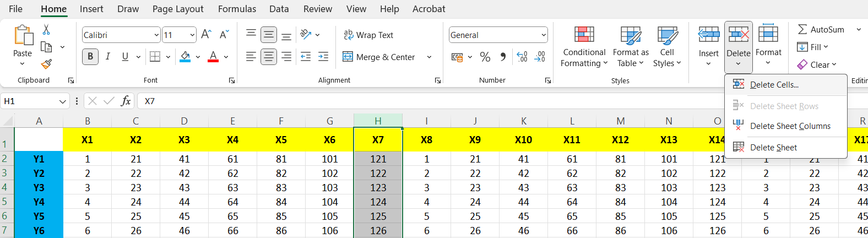Open font size 11 dropdown
The width and height of the screenshot is (868, 238).
click(x=192, y=35)
